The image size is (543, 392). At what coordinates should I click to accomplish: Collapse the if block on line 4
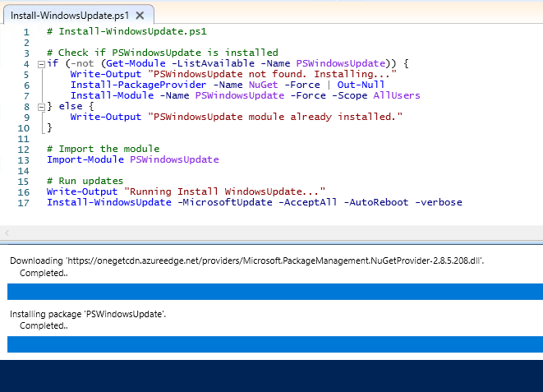41,64
